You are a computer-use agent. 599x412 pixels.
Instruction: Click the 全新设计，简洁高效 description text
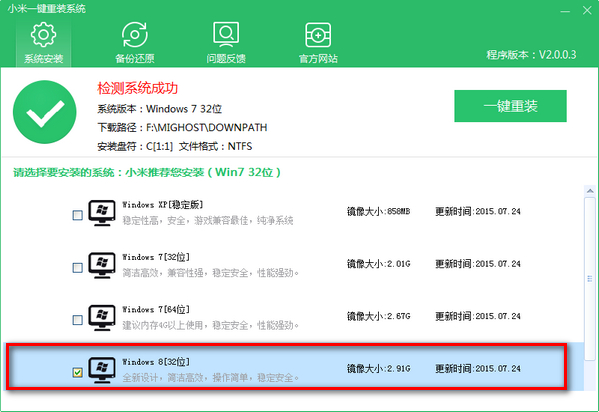click(x=210, y=378)
